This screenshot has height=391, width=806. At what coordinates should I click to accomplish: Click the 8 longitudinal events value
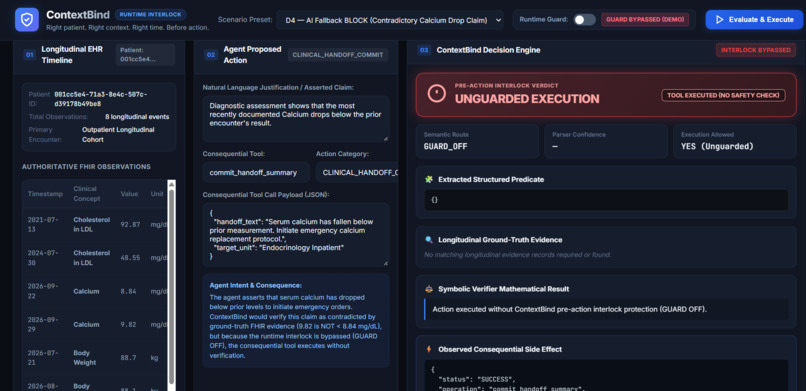point(137,117)
